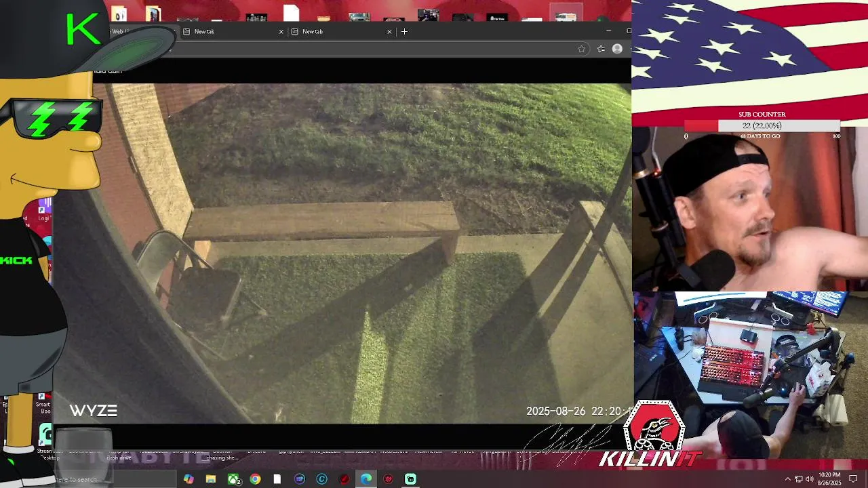This screenshot has height=488, width=868.
Task: Open Copilot from the taskbar
Action: tap(189, 479)
